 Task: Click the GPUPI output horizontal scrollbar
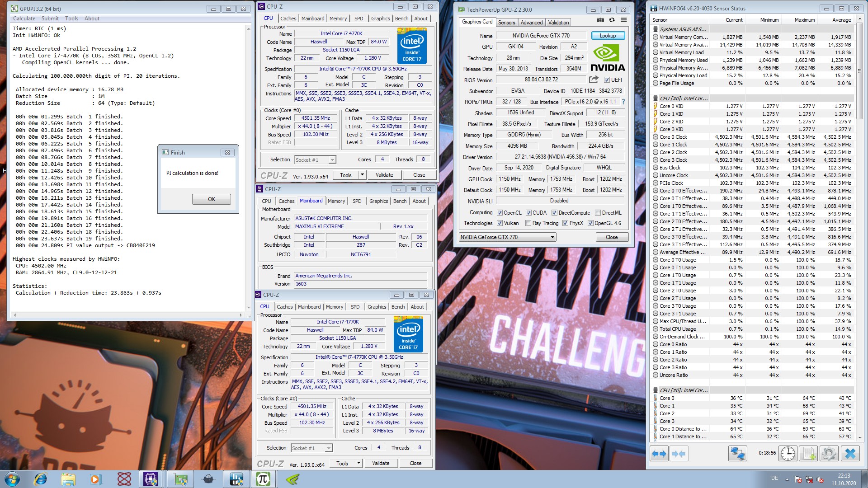pos(128,315)
